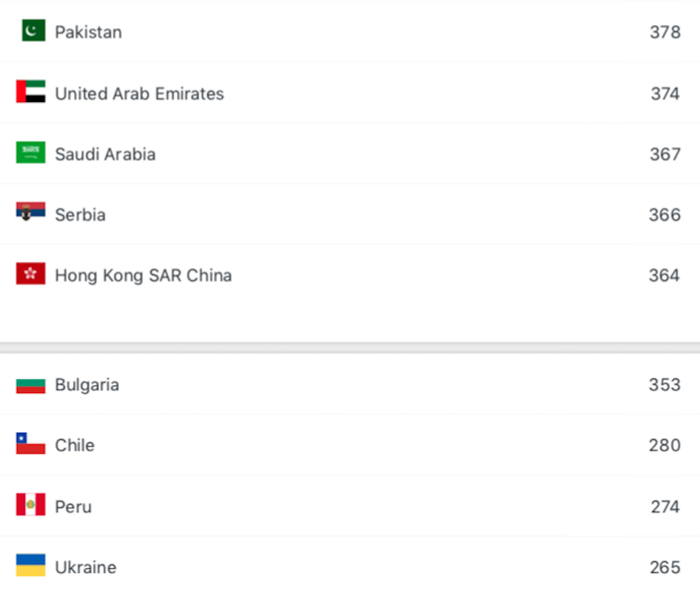Select the Peru list entry
Screen dimensions: 700x593
(x=74, y=505)
